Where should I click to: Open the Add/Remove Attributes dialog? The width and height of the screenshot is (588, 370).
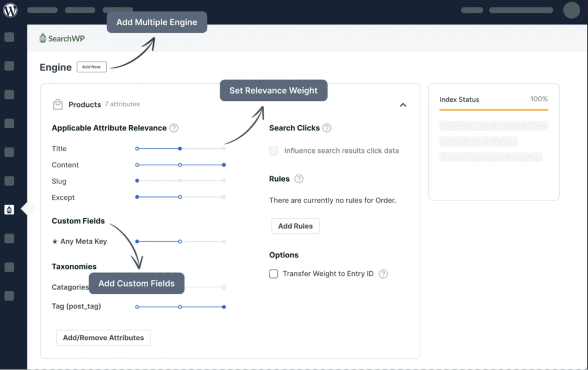click(x=103, y=338)
